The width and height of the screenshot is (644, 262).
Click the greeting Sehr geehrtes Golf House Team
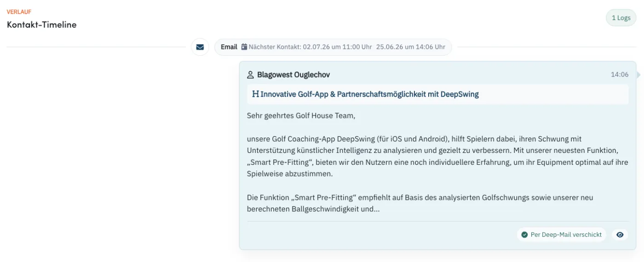click(x=301, y=116)
